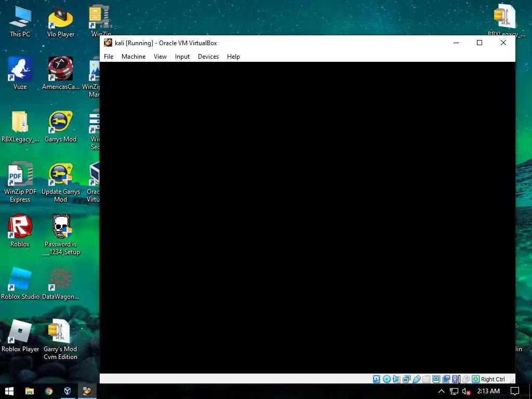The height and width of the screenshot is (399, 532).
Task: Click the display status icon
Action: [436, 379]
